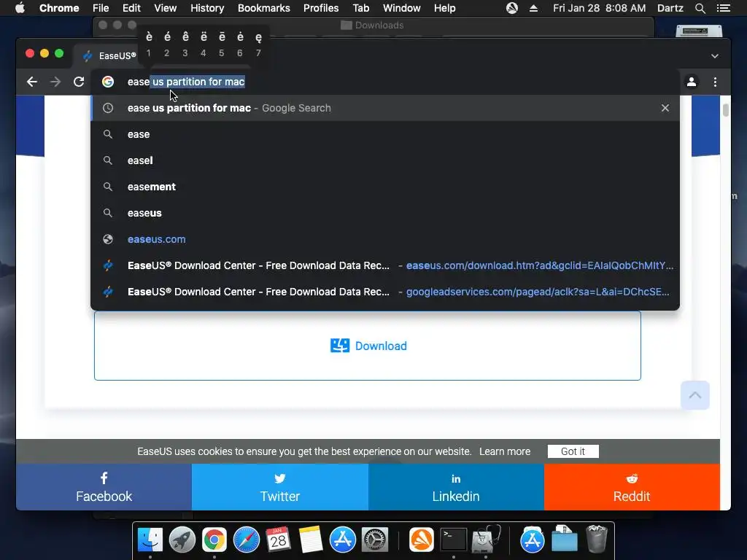Screen dimensions: 747x560
Task: Pick accent option ê numbered 3
Action: click(x=185, y=44)
